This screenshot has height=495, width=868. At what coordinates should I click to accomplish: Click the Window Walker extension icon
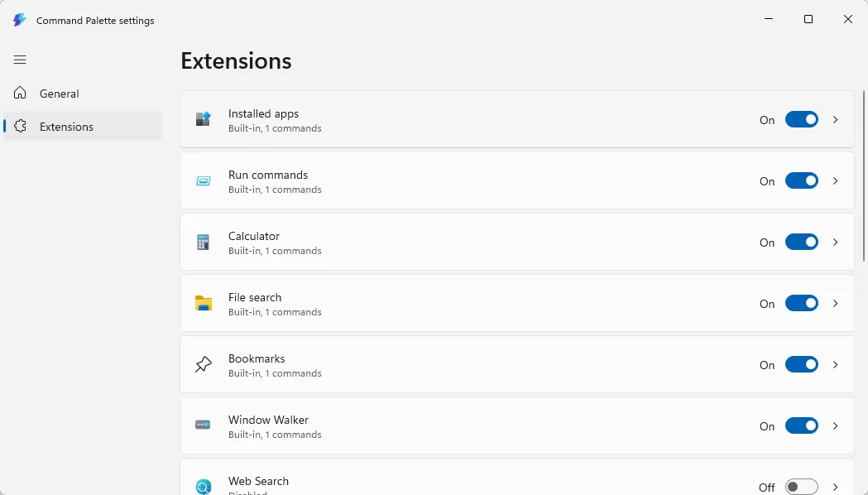pyautogui.click(x=204, y=425)
